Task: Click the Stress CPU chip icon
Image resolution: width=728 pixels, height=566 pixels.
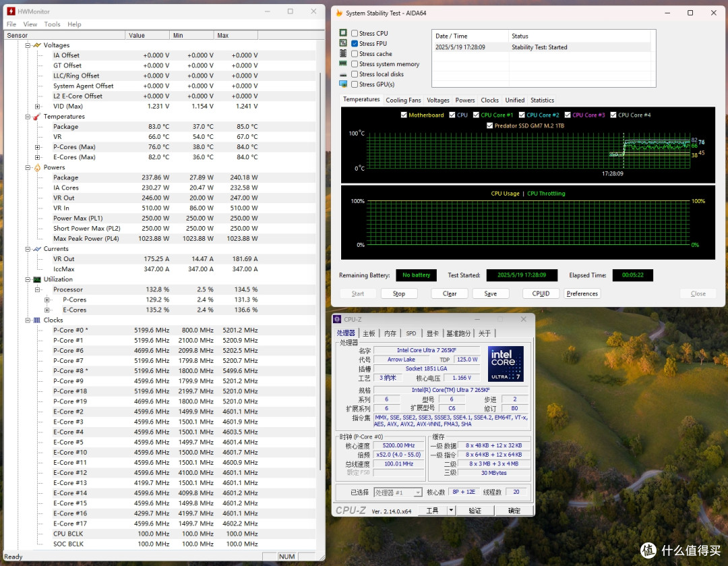Action: [343, 33]
